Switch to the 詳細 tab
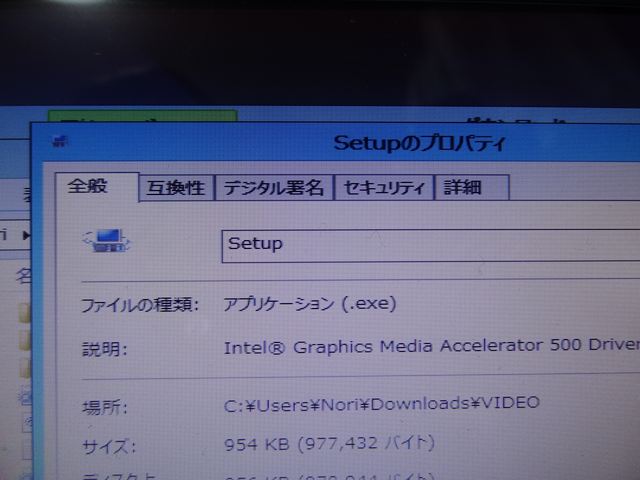The width and height of the screenshot is (640, 480). [472, 187]
